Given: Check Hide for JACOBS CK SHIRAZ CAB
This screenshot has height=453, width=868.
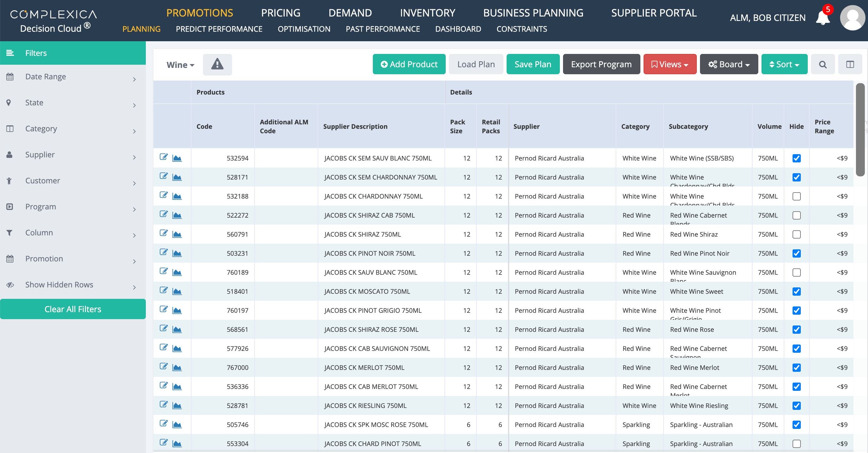Looking at the screenshot, I should (796, 215).
